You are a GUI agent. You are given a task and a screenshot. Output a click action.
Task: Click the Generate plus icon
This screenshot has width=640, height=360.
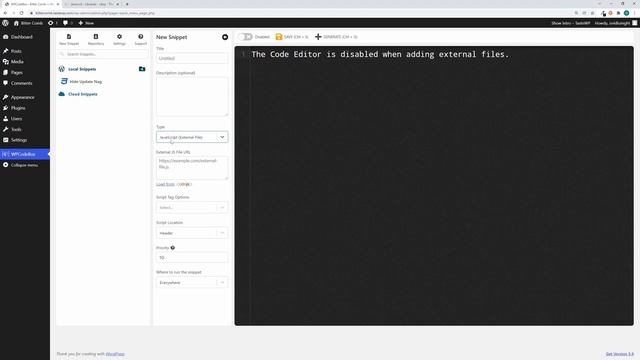click(318, 37)
